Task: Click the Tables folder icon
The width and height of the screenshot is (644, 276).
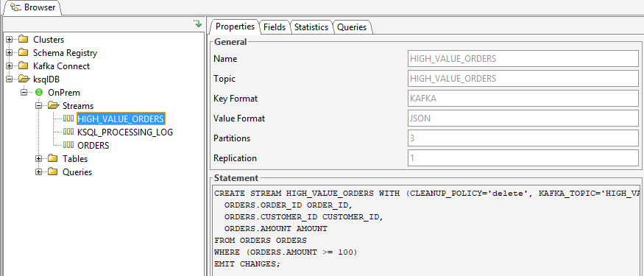Action: point(52,158)
